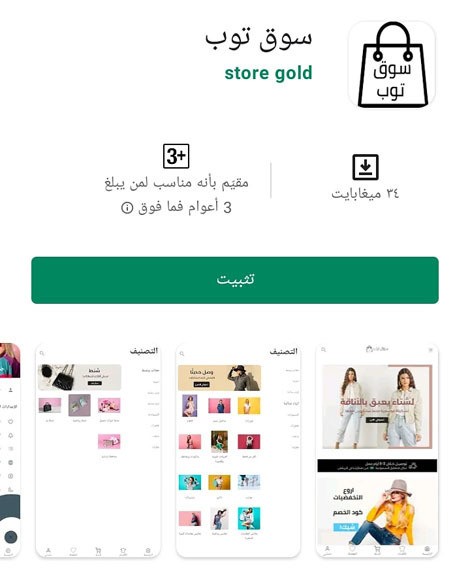The width and height of the screenshot is (470, 588).
Task: Tap the rated for 3 years and up text
Action: pos(176,195)
